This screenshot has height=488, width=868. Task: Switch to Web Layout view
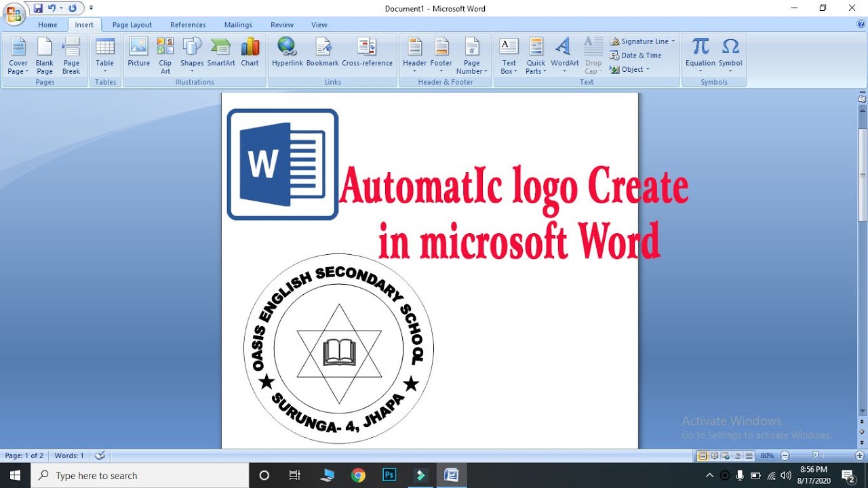coord(725,455)
